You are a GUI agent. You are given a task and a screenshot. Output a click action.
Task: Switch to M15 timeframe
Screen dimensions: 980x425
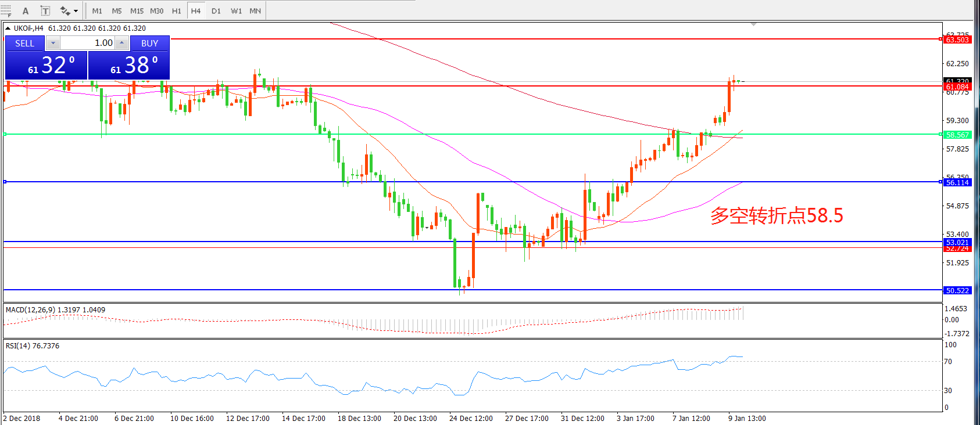click(137, 11)
